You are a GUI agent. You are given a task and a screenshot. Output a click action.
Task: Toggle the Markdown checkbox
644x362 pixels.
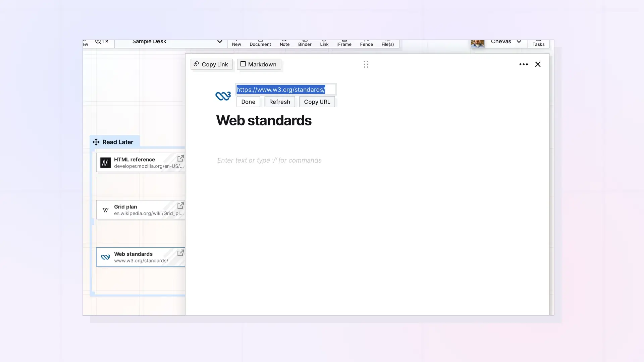click(x=243, y=64)
